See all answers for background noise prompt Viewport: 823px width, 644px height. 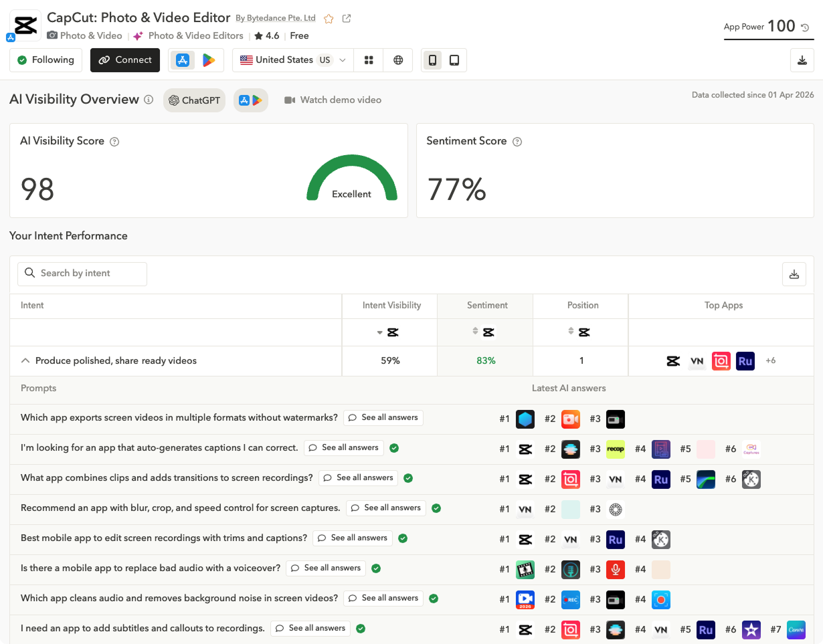click(383, 599)
